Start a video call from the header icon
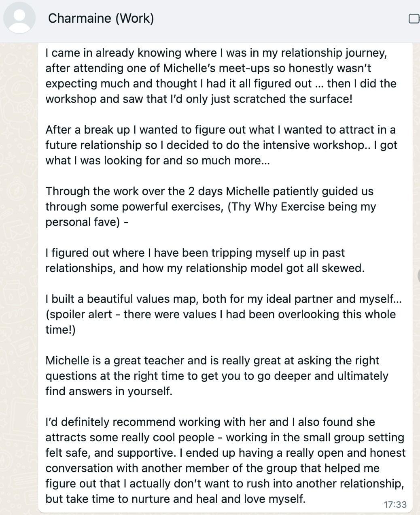The image size is (420, 515). click(x=414, y=19)
